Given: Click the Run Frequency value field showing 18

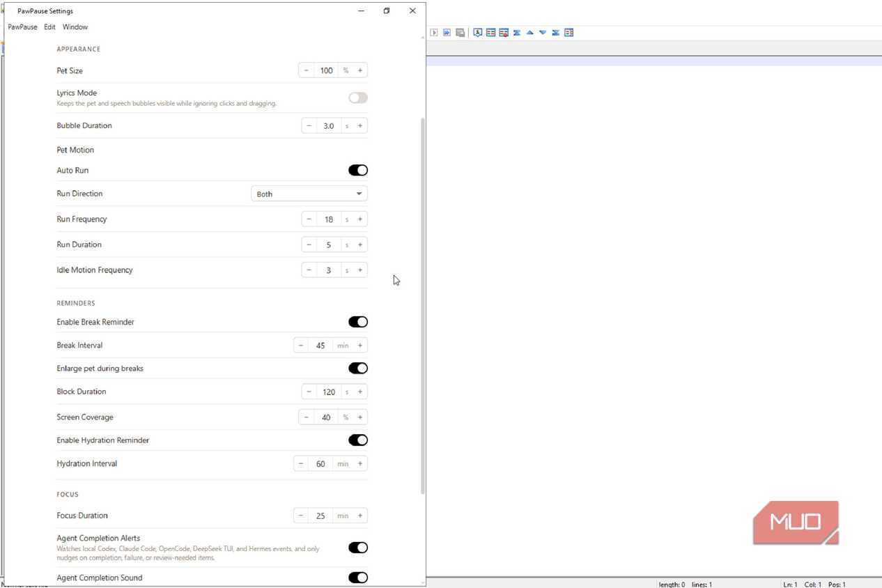Looking at the screenshot, I should [x=329, y=219].
